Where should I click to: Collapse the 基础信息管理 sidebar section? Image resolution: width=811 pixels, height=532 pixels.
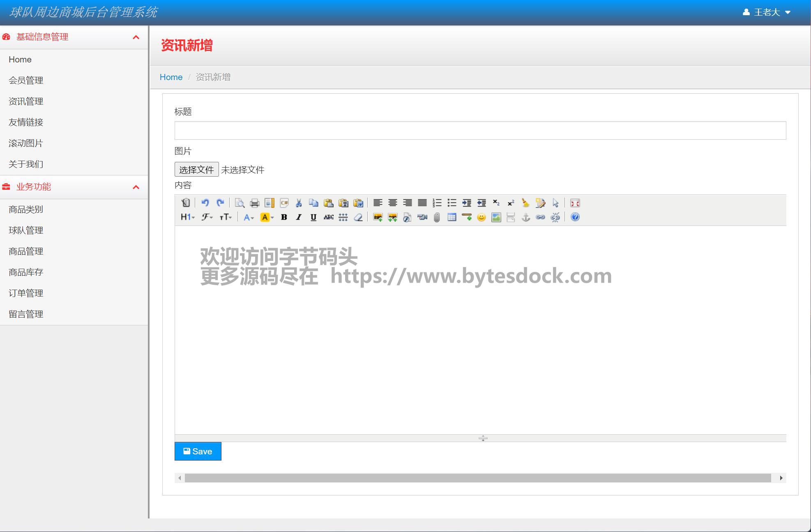click(x=136, y=37)
